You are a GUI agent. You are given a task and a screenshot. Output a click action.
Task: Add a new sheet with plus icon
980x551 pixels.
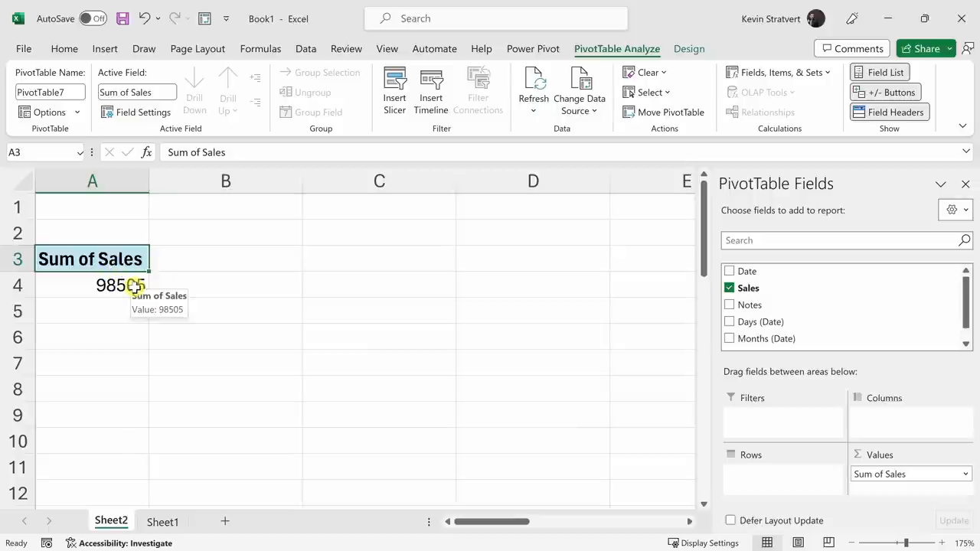pyautogui.click(x=225, y=521)
